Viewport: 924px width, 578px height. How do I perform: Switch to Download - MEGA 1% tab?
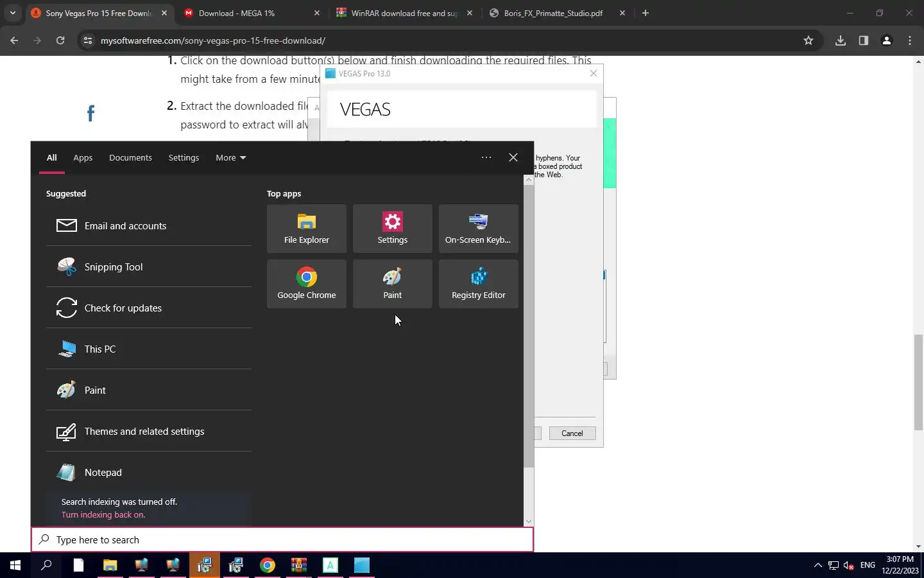point(251,13)
